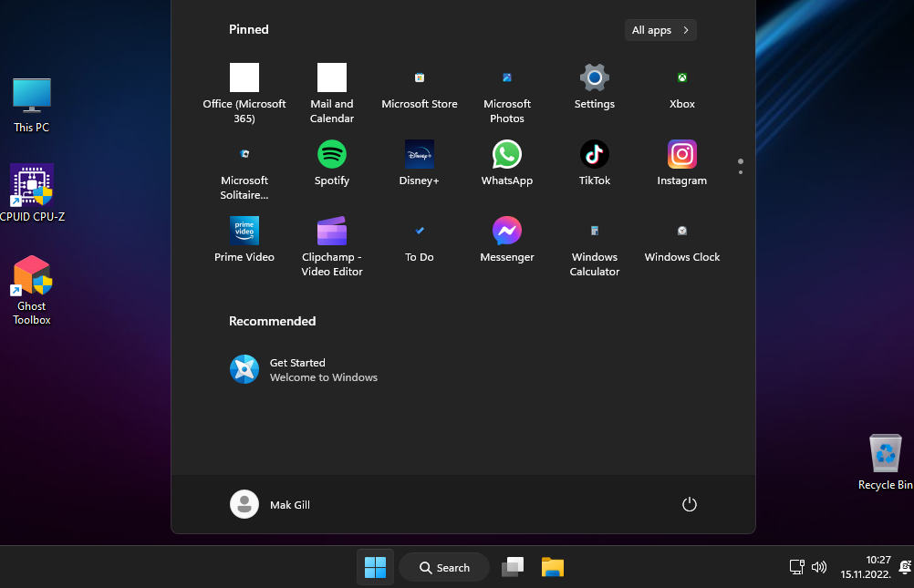
Task: Open Prime Video app
Action: (244, 239)
